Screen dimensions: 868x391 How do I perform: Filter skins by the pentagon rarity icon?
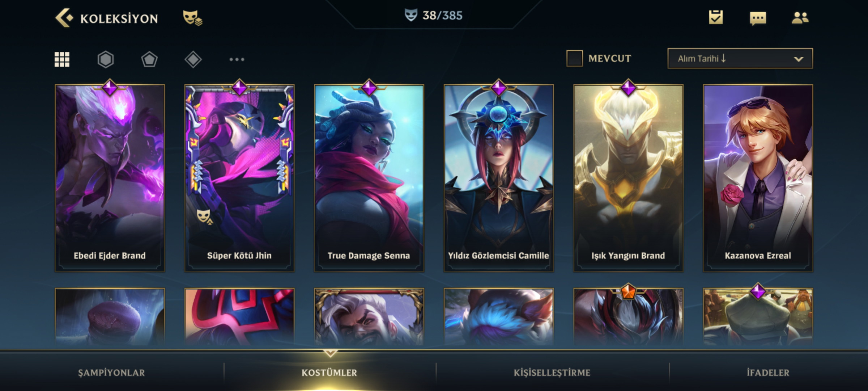149,59
